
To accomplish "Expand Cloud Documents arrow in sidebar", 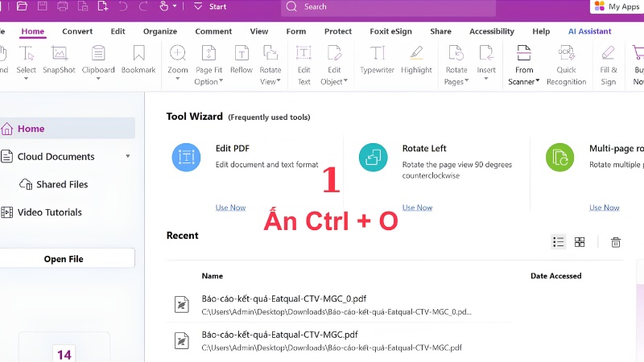I will 128,156.
